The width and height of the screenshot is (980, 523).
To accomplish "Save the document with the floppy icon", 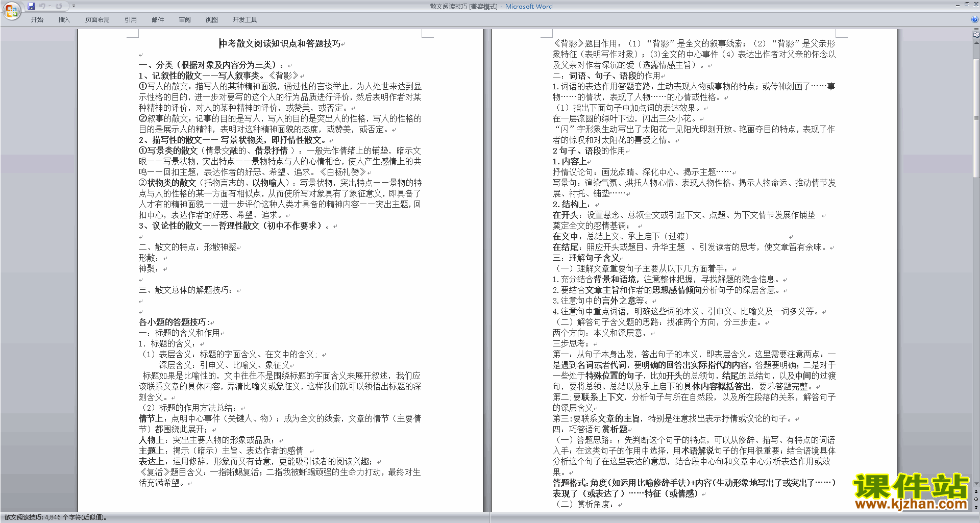I will pos(31,6).
